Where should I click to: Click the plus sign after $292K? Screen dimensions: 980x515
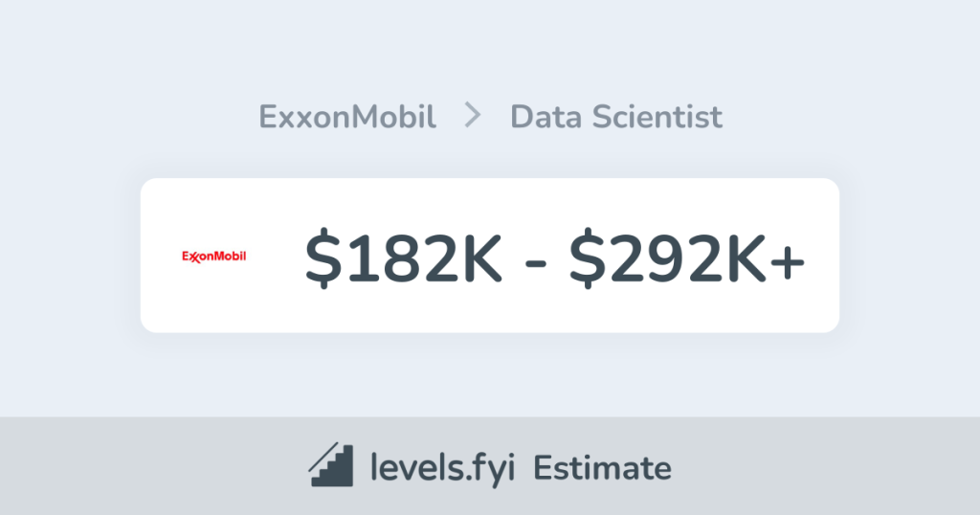788,259
